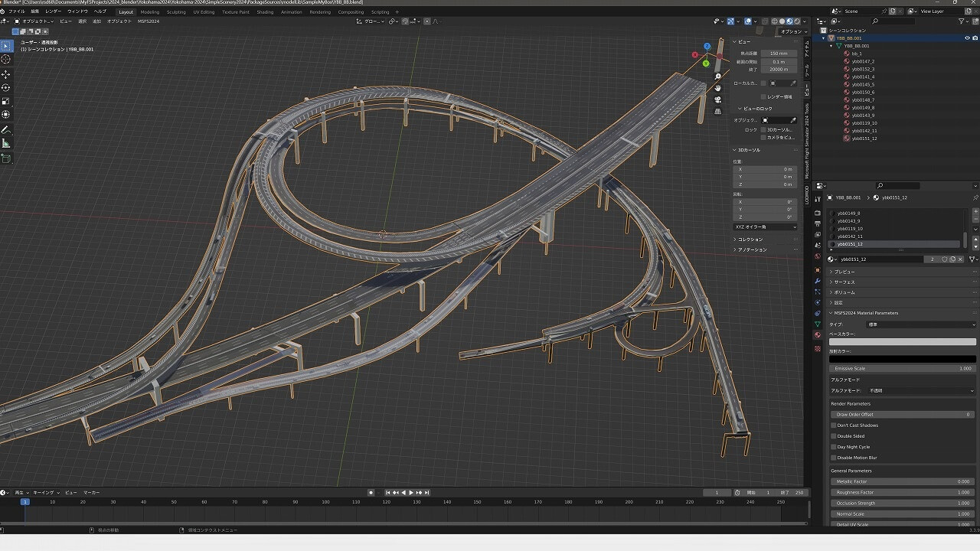Open the XYZ オイラー角 rotation mode dropdown
This screenshot has width=980, height=551.
point(765,227)
